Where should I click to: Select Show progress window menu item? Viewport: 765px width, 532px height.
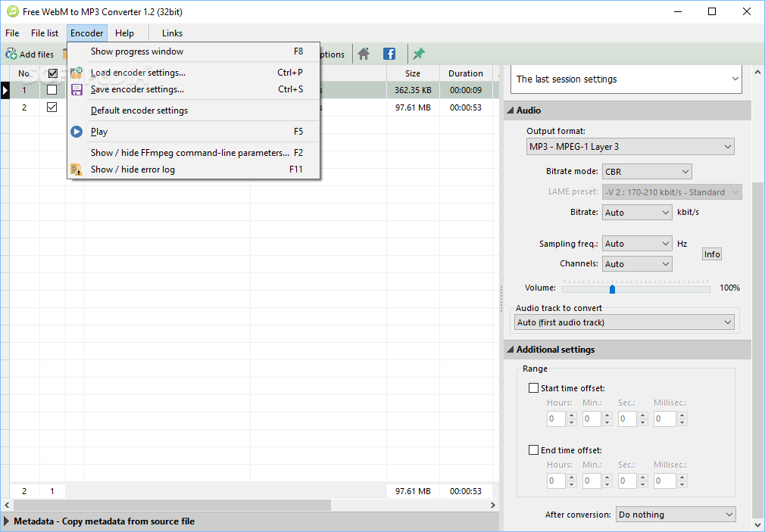click(194, 51)
